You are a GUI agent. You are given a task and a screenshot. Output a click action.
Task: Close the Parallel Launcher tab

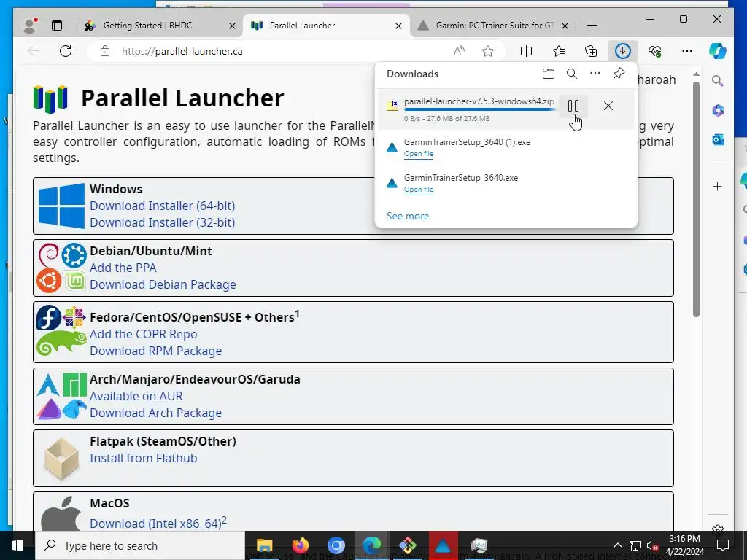pyautogui.click(x=398, y=26)
